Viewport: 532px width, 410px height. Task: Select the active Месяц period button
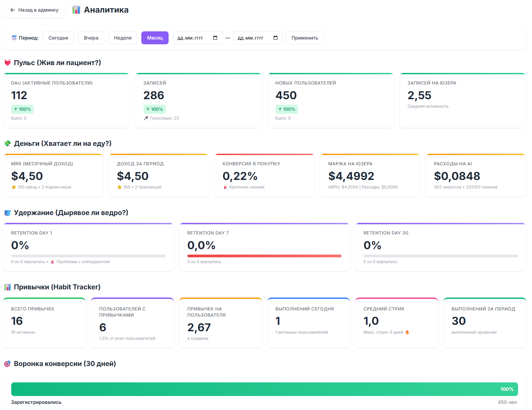tap(155, 38)
